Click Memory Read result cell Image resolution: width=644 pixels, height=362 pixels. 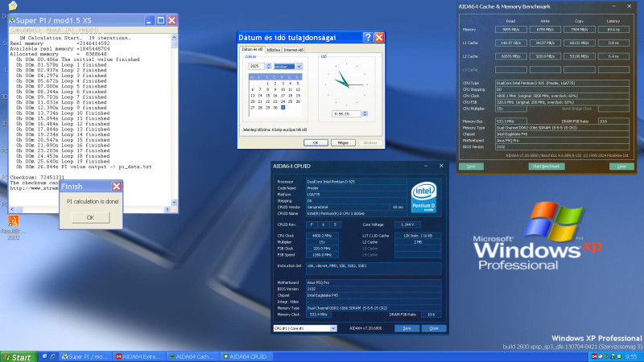click(x=511, y=30)
